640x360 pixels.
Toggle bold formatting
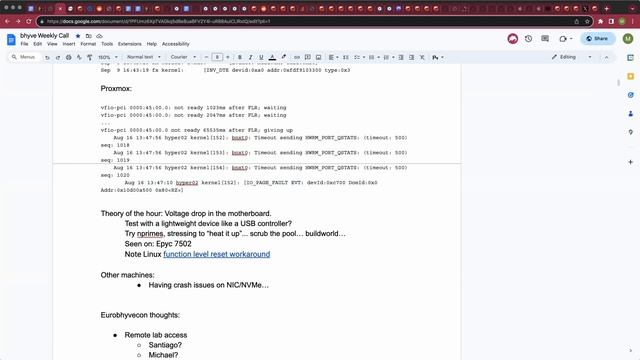point(240,58)
